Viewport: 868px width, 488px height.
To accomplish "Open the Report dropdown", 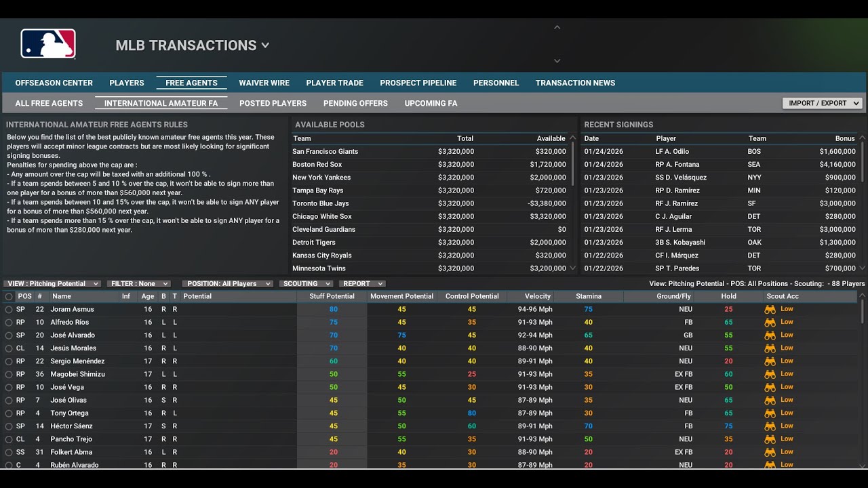I will [361, 284].
